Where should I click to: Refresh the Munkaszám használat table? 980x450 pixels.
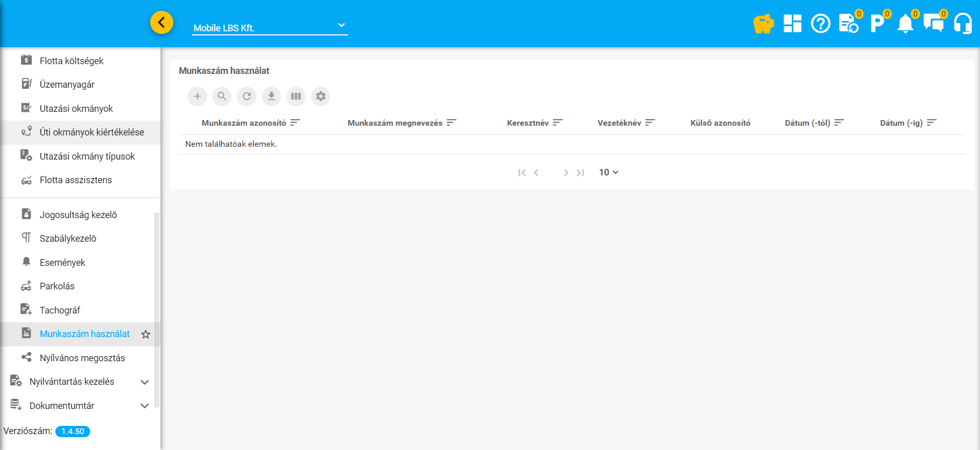[x=247, y=96]
